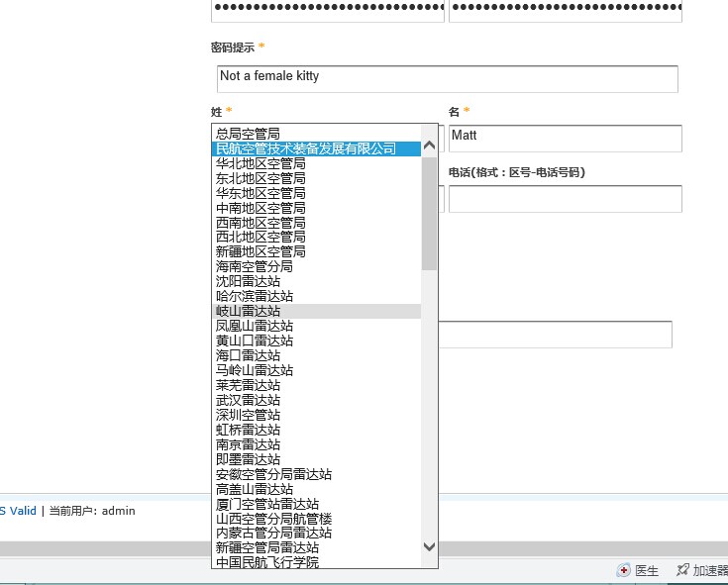Choose 民航空管技术装备发展有限公司 option
728x585 pixels.
coord(316,148)
